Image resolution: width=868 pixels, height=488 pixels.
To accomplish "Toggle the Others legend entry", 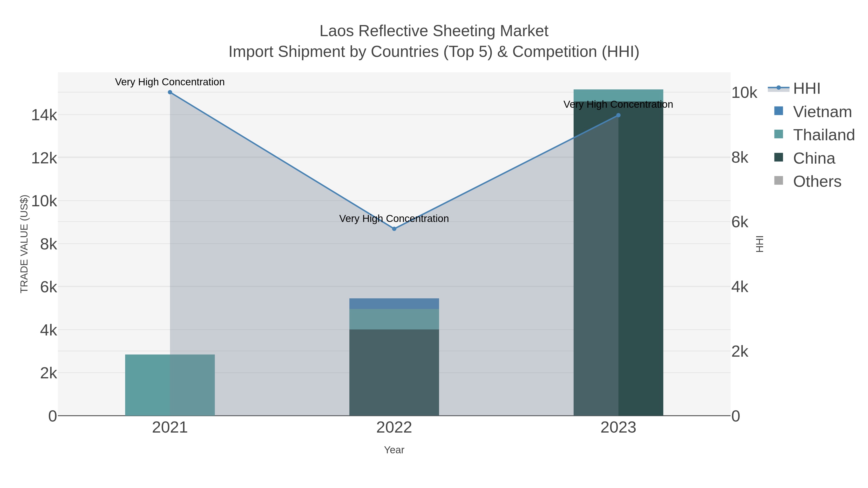I will [x=808, y=181].
